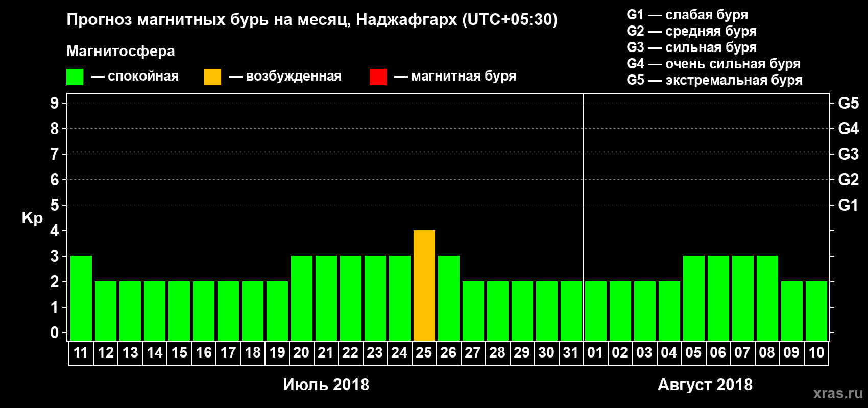Click the 'G4 — очень сильная буря' line
Screen dimensions: 868x408
coord(713,64)
